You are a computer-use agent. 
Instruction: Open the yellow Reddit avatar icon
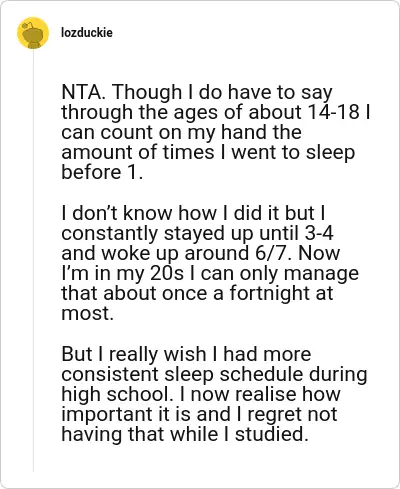pyautogui.click(x=33, y=33)
